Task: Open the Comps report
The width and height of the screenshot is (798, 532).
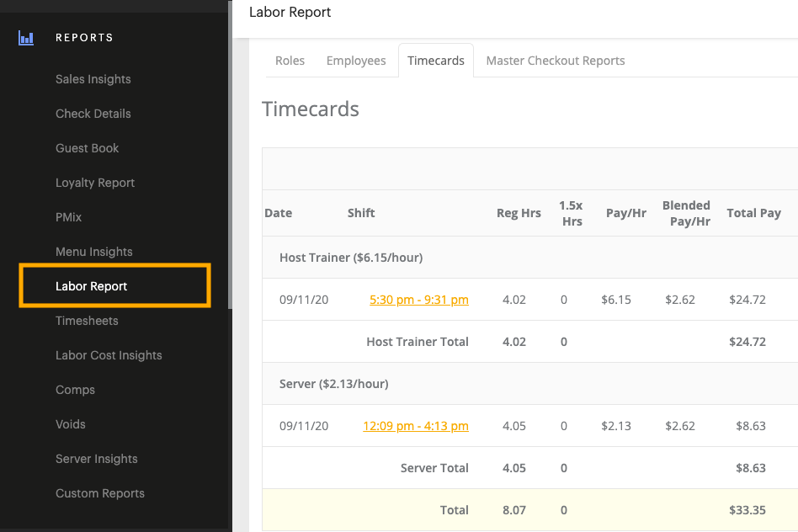Action: [75, 390]
